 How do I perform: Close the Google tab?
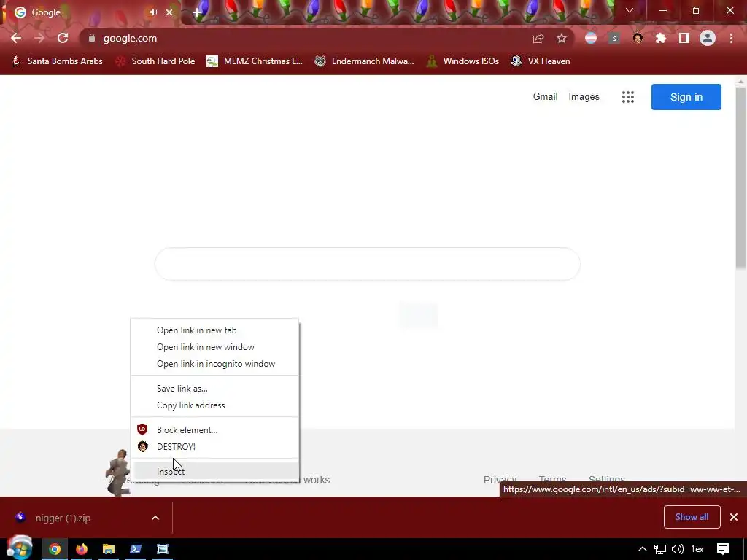click(169, 12)
